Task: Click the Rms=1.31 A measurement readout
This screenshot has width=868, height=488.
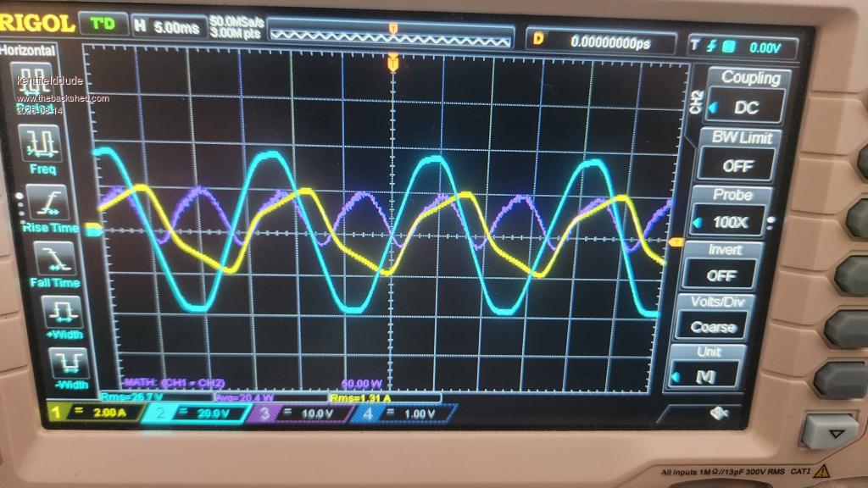Action: coord(360,398)
